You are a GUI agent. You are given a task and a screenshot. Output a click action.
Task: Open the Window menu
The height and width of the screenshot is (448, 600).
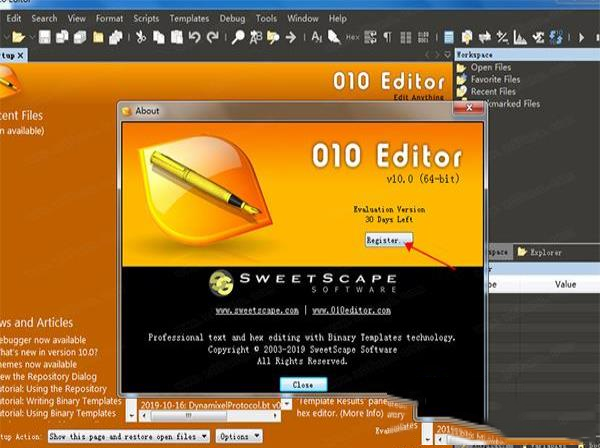pos(303,18)
